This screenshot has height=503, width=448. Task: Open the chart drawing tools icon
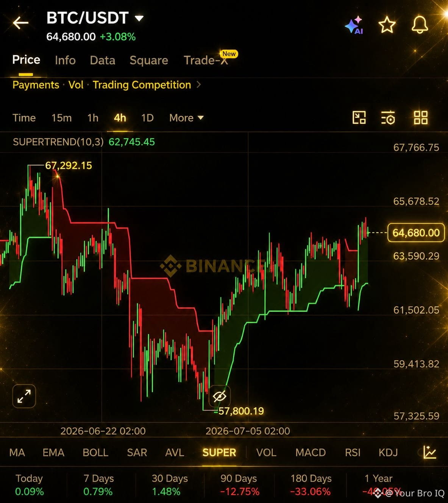(x=359, y=118)
